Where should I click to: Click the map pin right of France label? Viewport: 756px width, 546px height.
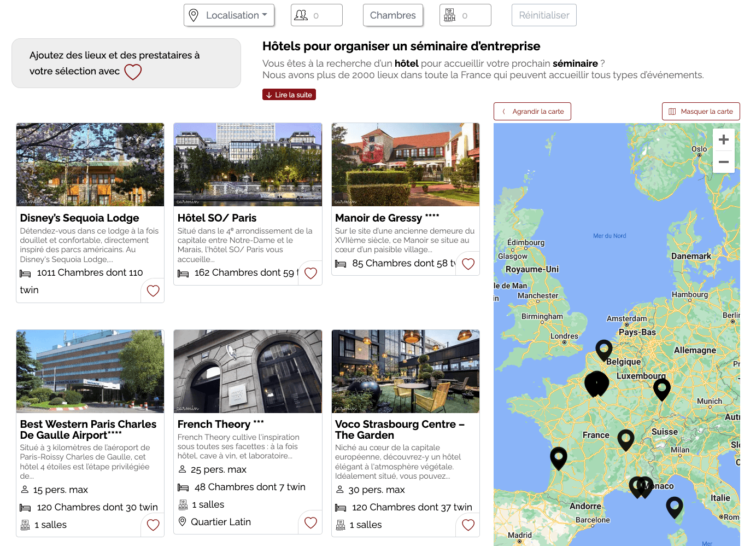click(x=626, y=439)
